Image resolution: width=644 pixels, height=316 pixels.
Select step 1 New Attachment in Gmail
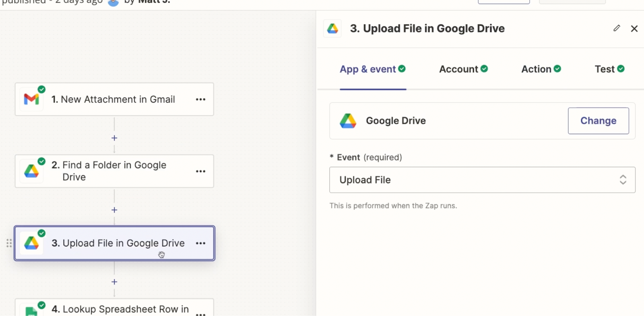pos(114,99)
